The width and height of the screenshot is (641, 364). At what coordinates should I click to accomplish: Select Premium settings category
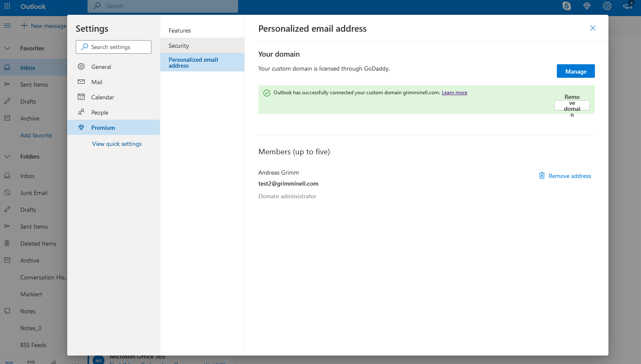(x=113, y=127)
